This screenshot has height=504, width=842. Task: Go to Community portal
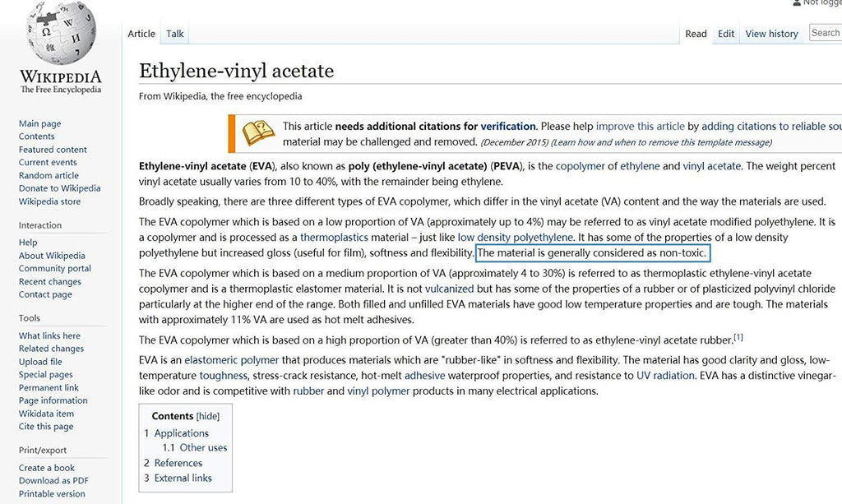55,268
